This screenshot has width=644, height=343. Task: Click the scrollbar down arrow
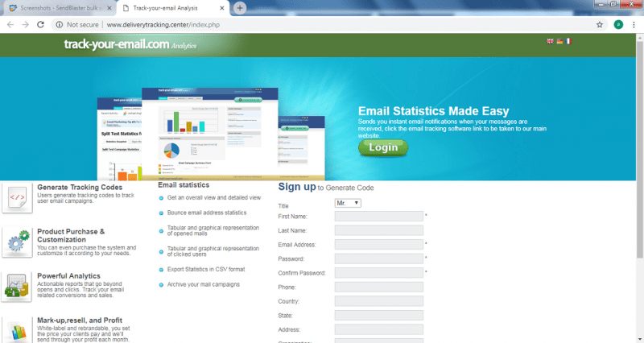point(639,339)
